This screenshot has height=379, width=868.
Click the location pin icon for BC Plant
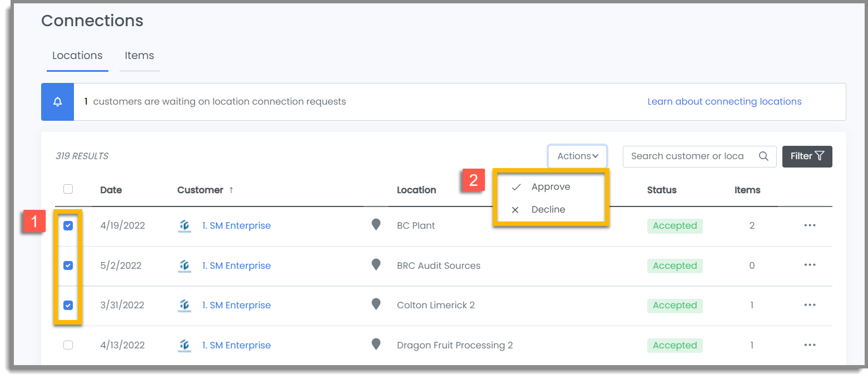376,225
